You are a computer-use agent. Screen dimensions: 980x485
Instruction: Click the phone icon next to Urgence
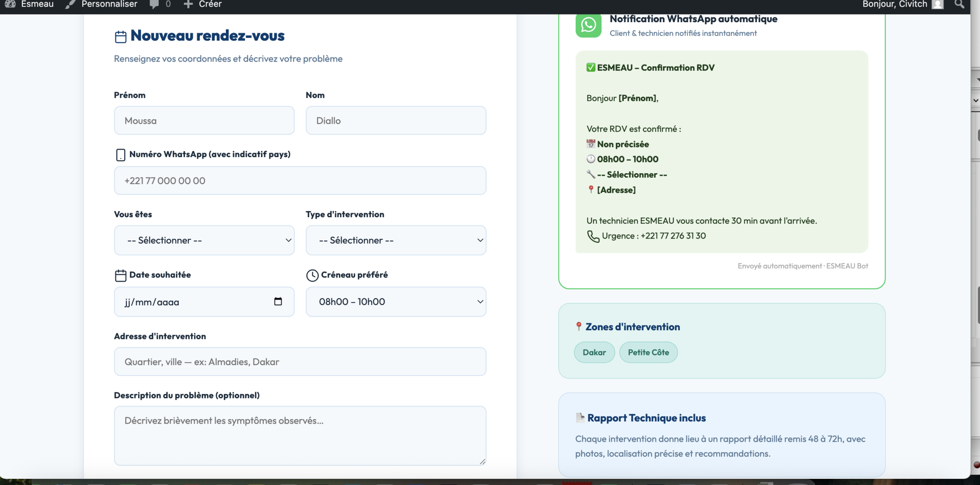coord(593,236)
